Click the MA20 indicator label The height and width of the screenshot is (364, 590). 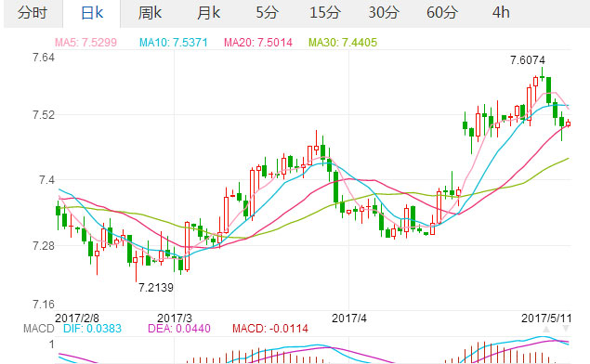[258, 42]
